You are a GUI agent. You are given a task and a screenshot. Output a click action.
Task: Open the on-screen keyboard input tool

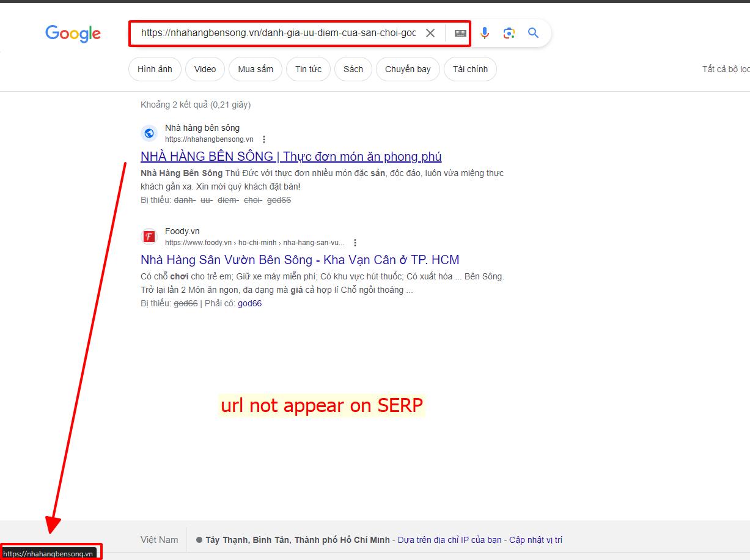click(x=460, y=33)
